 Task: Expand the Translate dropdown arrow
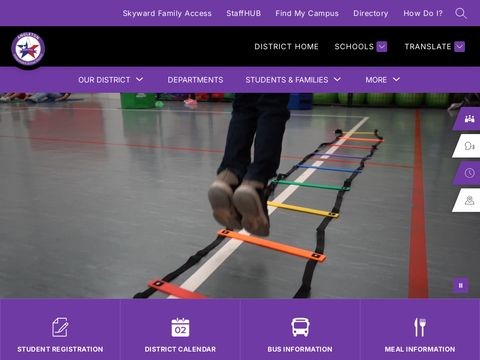460,47
